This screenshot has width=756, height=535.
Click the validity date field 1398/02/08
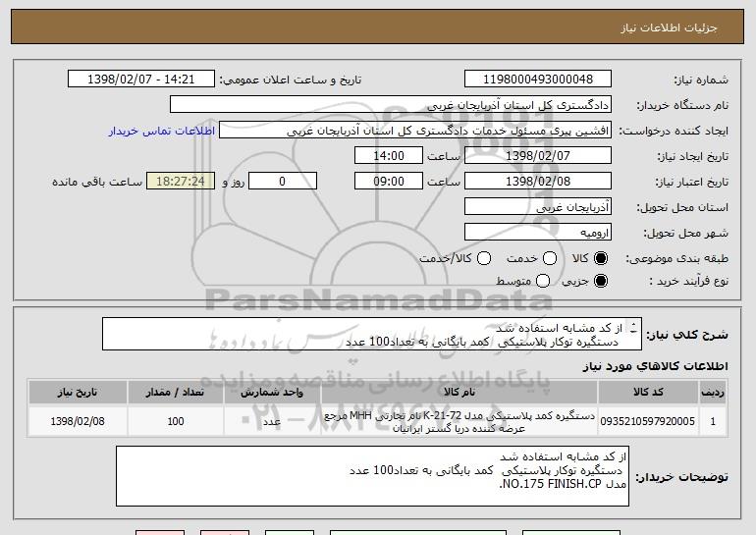[538, 182]
